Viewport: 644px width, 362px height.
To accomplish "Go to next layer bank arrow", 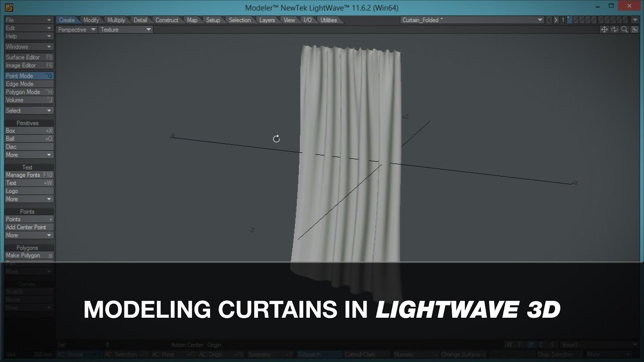I will [556, 20].
